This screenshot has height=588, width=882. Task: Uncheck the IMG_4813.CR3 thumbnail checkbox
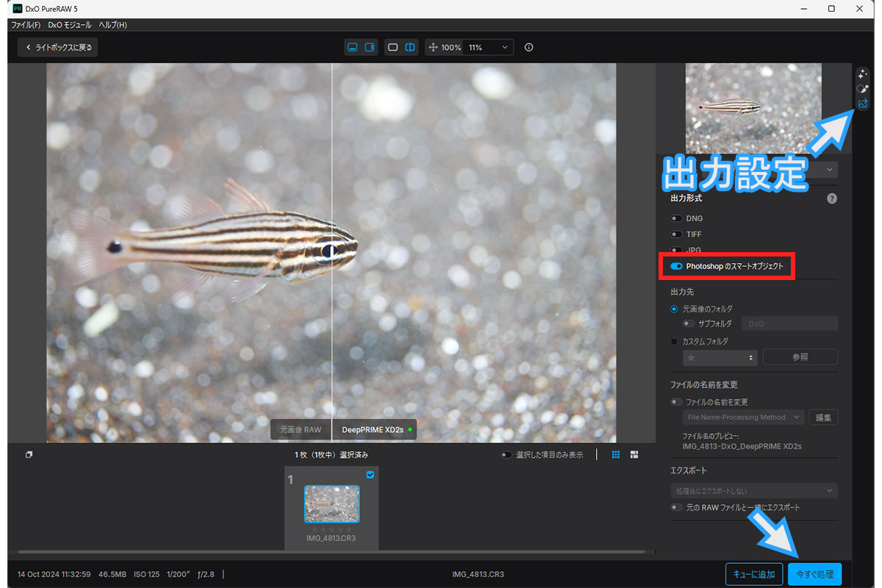pyautogui.click(x=370, y=475)
